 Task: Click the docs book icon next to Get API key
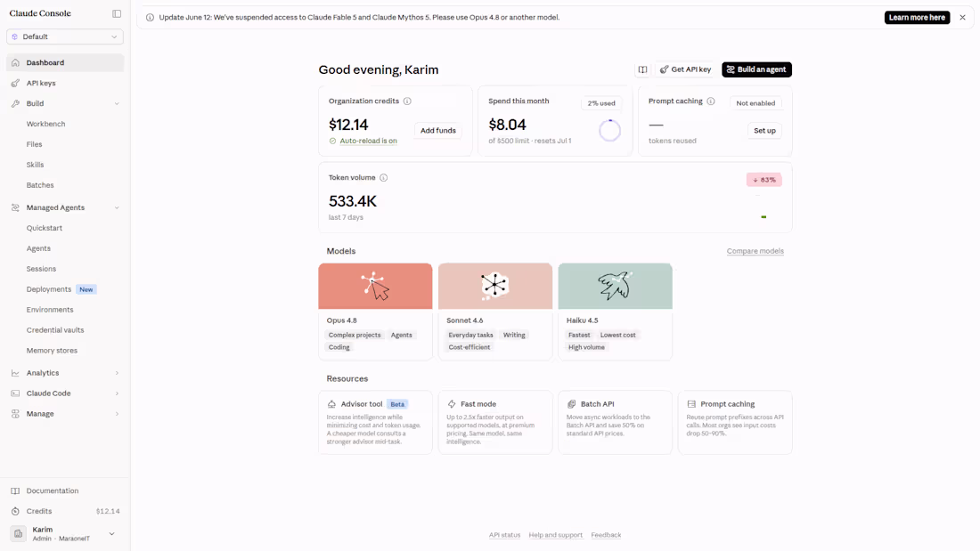pyautogui.click(x=642, y=69)
